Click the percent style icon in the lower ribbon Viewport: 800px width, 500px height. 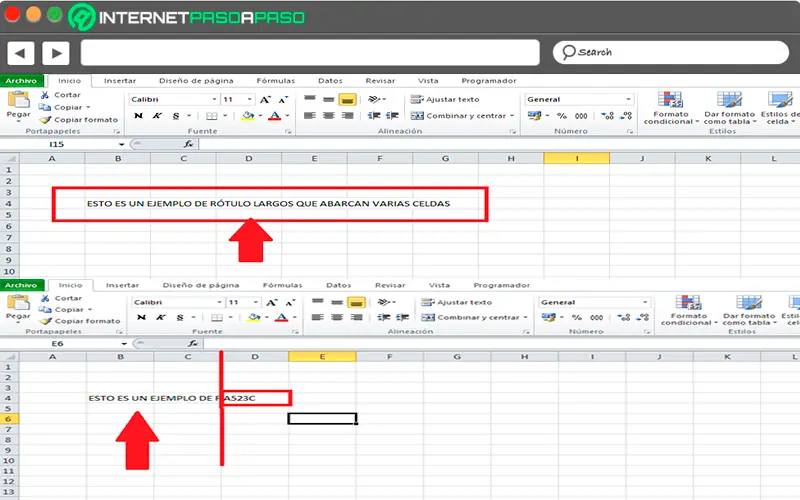577,317
